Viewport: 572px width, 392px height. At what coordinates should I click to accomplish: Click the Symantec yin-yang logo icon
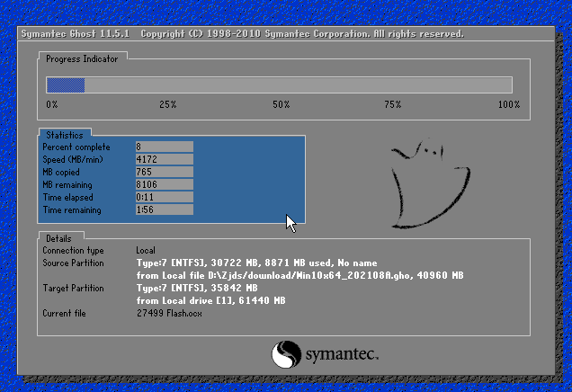286,354
